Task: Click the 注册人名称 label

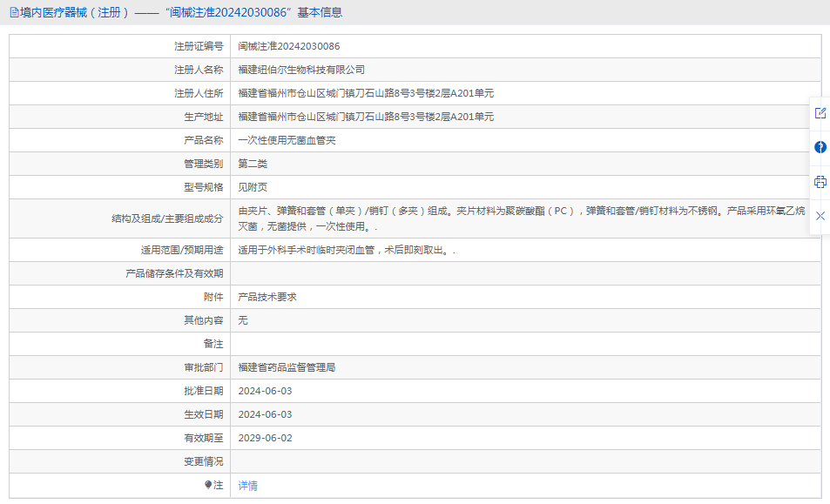Action: pos(199,70)
